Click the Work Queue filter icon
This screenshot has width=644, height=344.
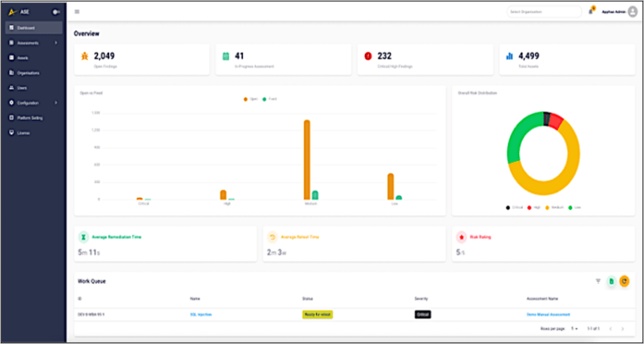pyautogui.click(x=598, y=281)
